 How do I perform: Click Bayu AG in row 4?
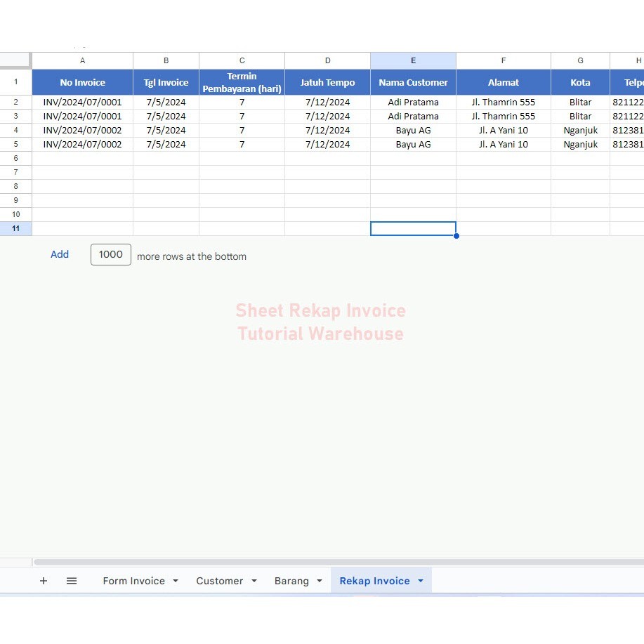[x=413, y=130]
